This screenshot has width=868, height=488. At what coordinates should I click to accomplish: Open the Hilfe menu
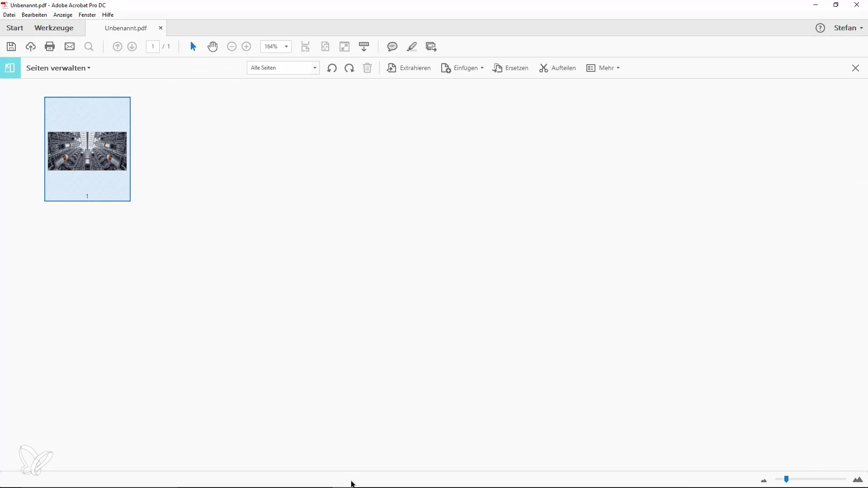coord(108,15)
